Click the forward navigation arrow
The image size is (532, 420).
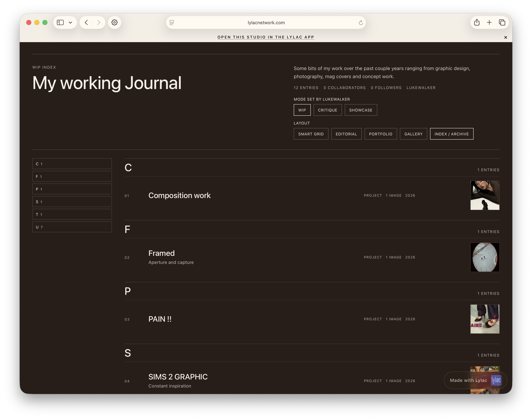click(99, 22)
